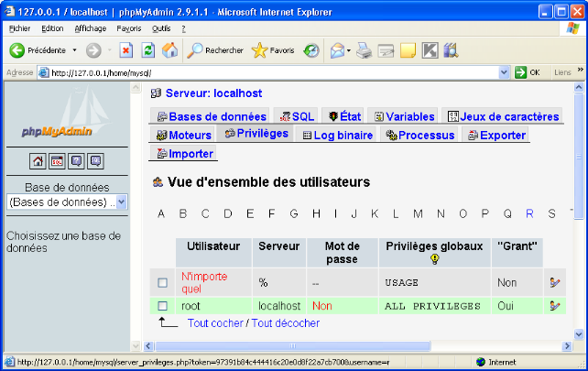This screenshot has width=588, height=371.
Task: Open the Affichage menu
Action: pos(90,28)
